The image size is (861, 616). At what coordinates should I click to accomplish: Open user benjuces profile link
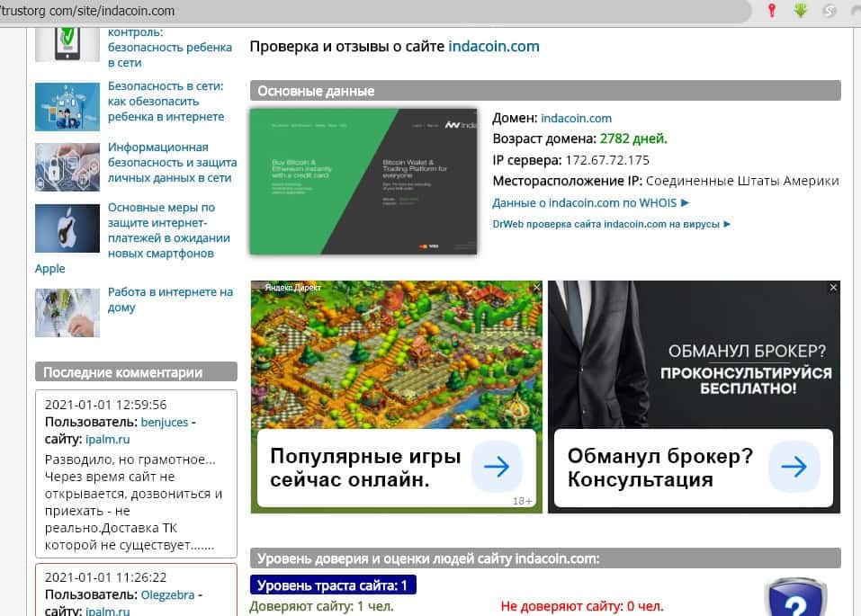165,422
